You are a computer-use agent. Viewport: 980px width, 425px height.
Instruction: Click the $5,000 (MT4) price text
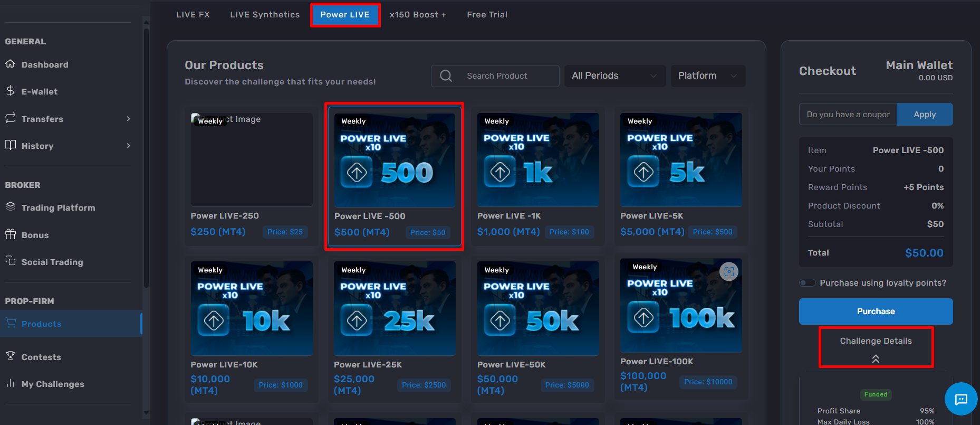652,231
